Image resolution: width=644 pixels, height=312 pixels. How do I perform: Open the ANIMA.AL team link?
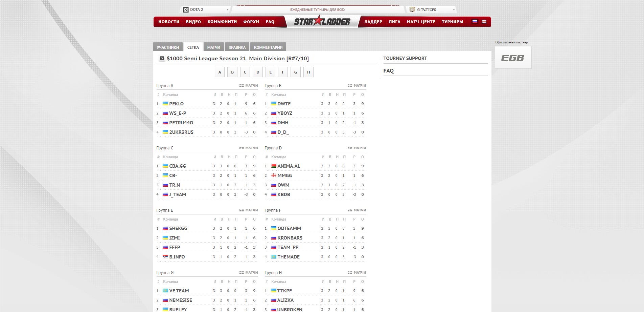289,166
